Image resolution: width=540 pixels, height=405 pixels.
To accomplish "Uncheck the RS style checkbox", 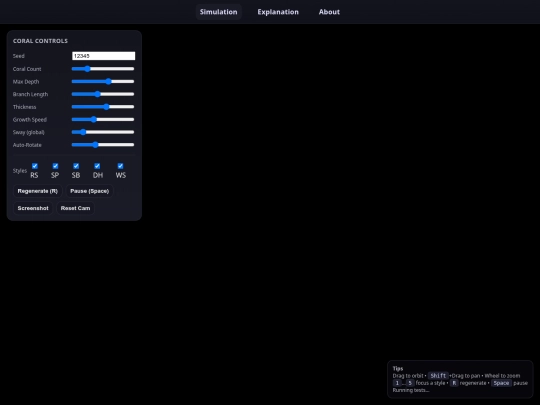I will [35, 166].
